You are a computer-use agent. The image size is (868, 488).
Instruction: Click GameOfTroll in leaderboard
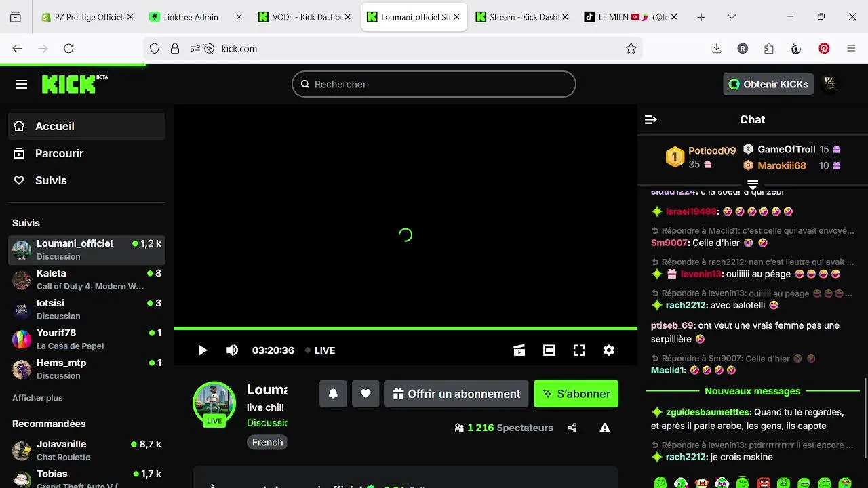(786, 150)
